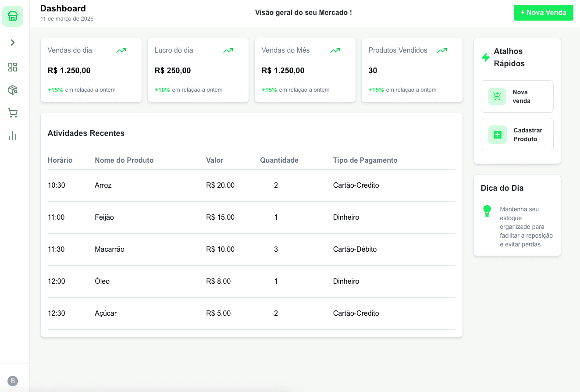Click the trend arrow on Vendas do Mês
This screenshot has width=580, height=392.
335,50
